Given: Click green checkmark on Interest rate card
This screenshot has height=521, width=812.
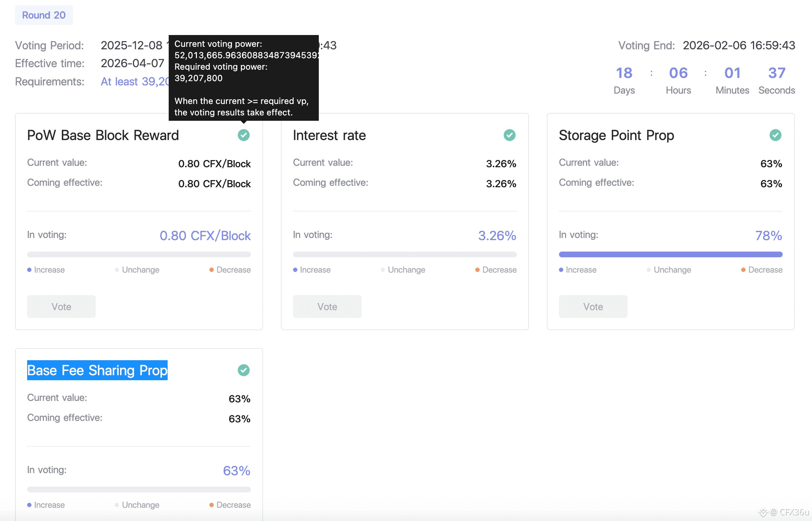Looking at the screenshot, I should coord(510,135).
